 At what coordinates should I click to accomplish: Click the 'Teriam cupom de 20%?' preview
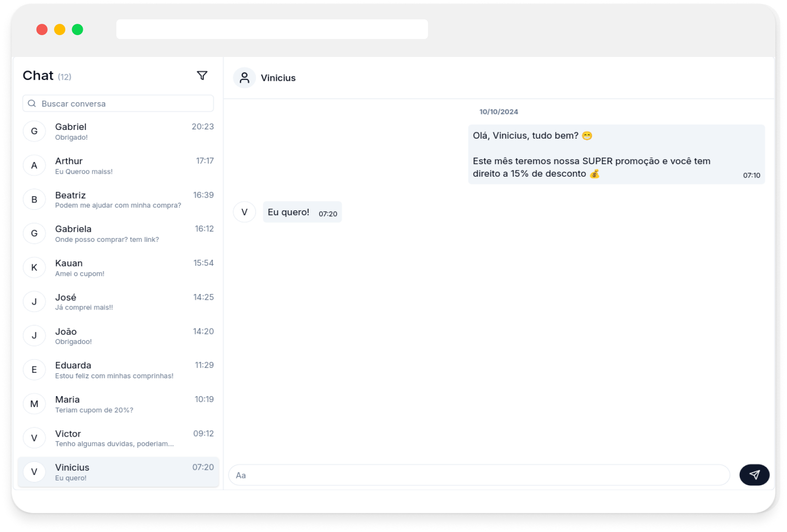94,410
